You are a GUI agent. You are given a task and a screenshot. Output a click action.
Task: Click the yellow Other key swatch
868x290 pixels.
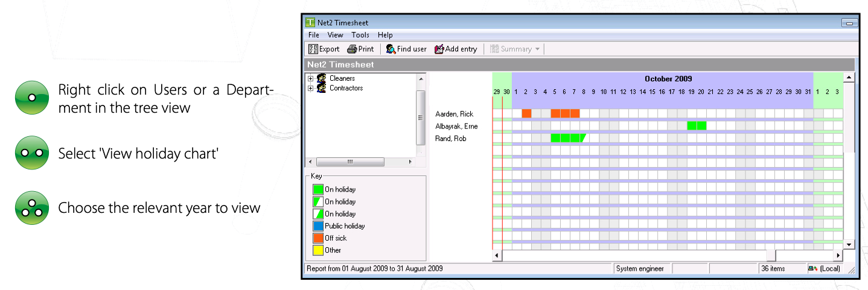pyautogui.click(x=318, y=250)
